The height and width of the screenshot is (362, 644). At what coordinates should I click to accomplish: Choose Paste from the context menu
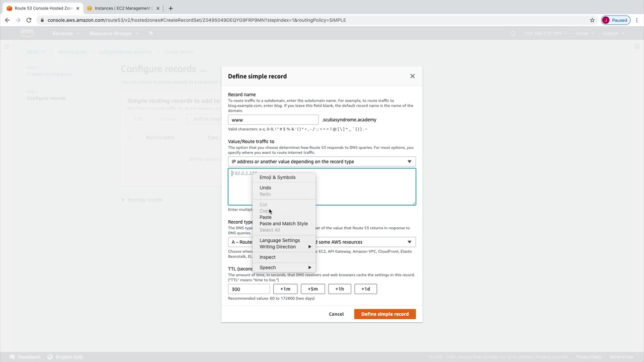(265, 217)
